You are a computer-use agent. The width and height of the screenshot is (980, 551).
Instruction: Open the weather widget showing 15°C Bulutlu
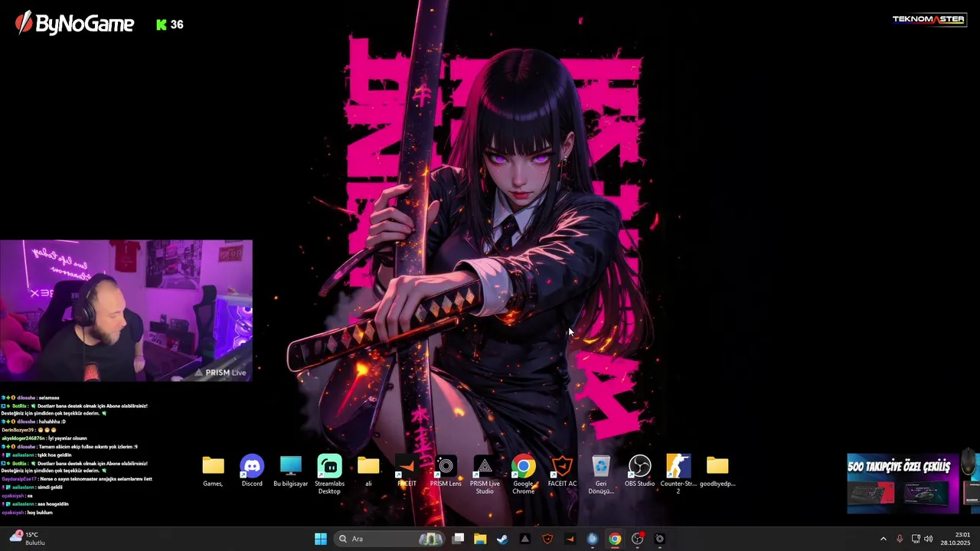coord(28,539)
